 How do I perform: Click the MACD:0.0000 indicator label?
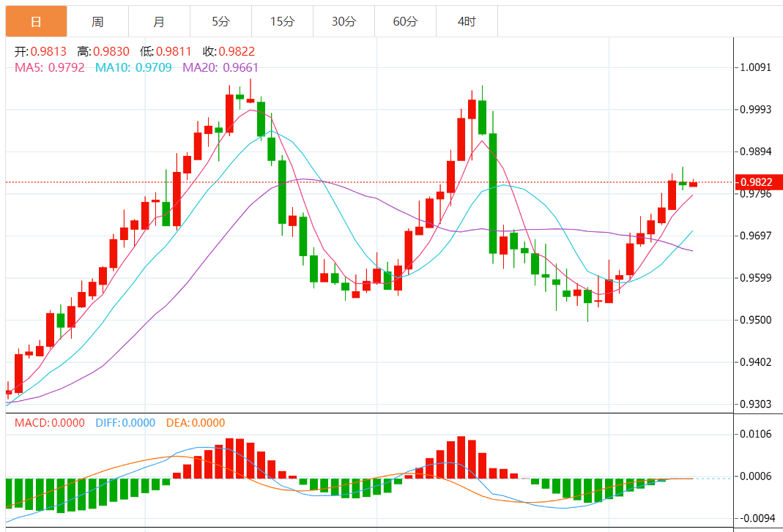tap(49, 423)
